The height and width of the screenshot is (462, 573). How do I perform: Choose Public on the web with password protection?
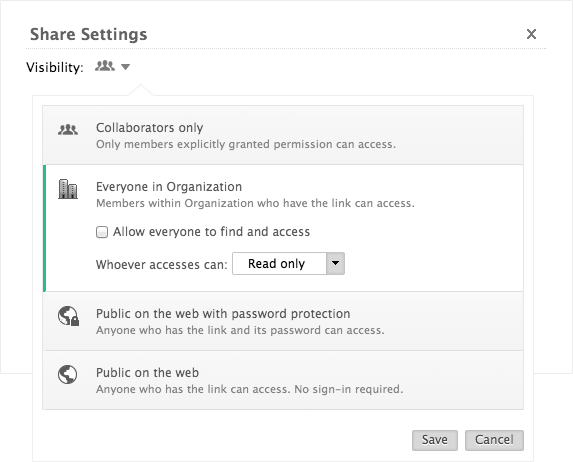(x=283, y=321)
